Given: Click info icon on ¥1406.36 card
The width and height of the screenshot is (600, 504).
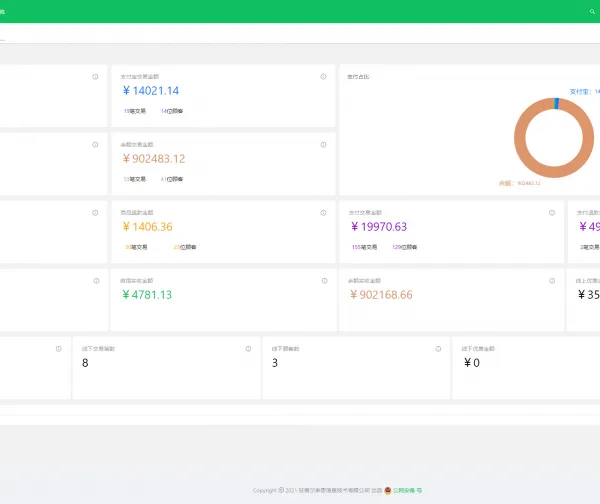Looking at the screenshot, I should point(323,213).
